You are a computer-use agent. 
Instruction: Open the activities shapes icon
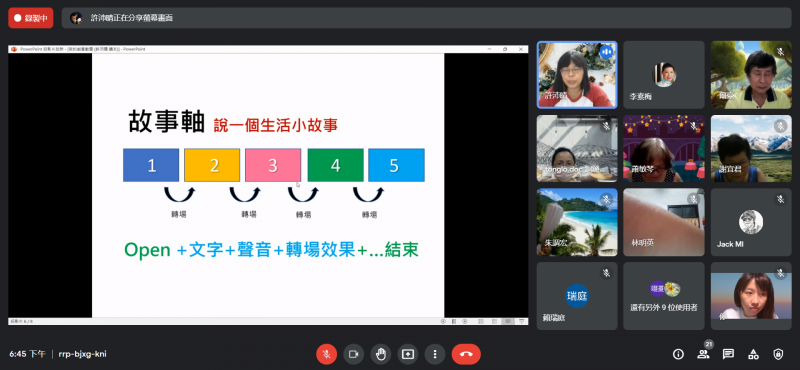click(753, 354)
